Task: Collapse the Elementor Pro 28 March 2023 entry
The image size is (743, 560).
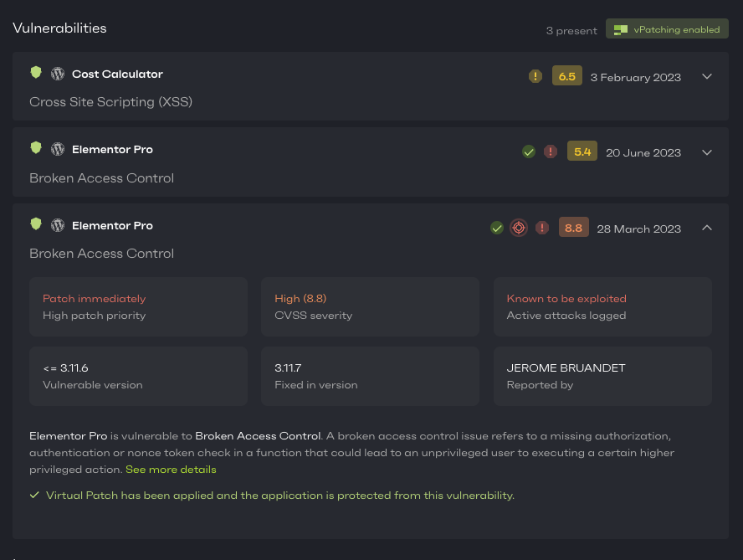Action: pos(707,228)
